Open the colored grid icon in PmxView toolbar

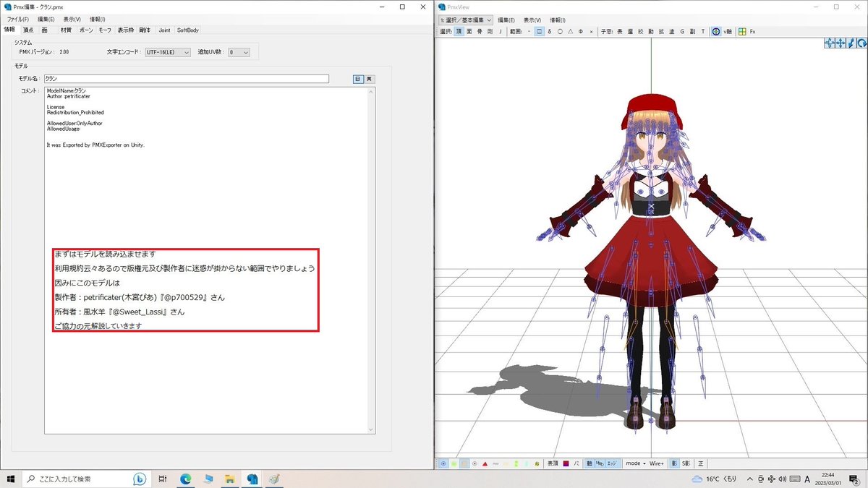click(x=742, y=31)
